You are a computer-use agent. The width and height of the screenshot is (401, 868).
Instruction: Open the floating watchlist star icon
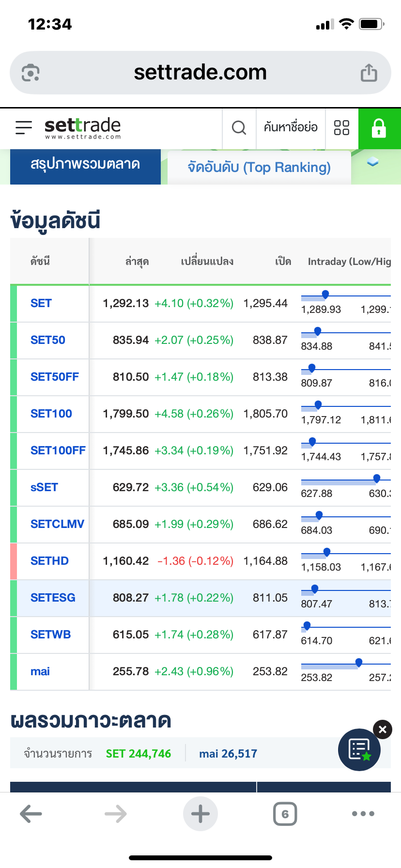coord(359,749)
